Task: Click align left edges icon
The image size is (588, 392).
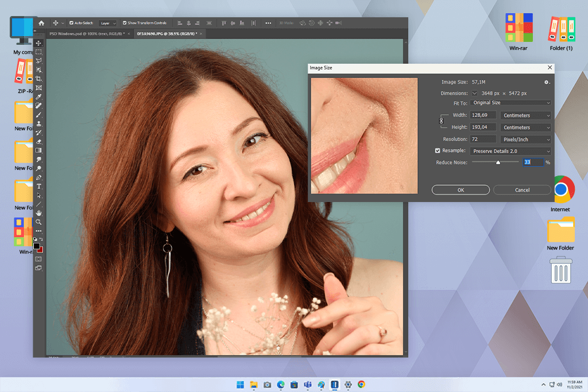Action: [x=180, y=23]
